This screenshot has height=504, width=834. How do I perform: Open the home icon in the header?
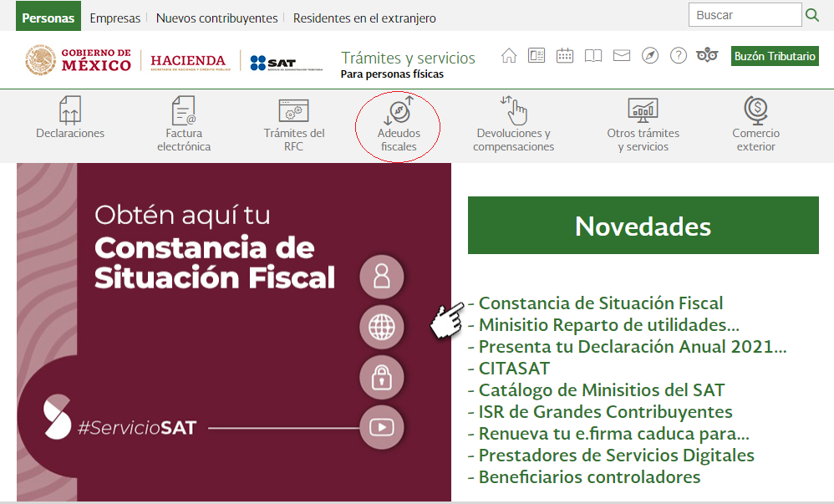pyautogui.click(x=509, y=55)
